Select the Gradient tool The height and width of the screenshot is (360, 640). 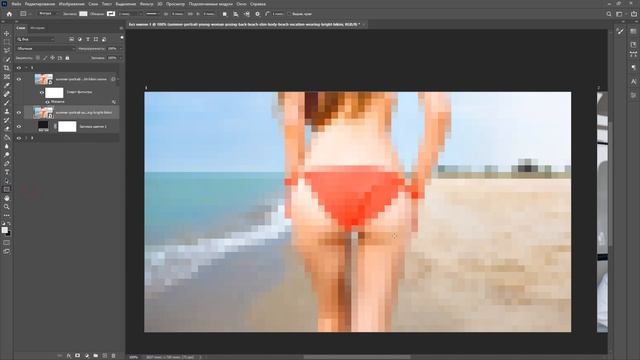[7, 137]
